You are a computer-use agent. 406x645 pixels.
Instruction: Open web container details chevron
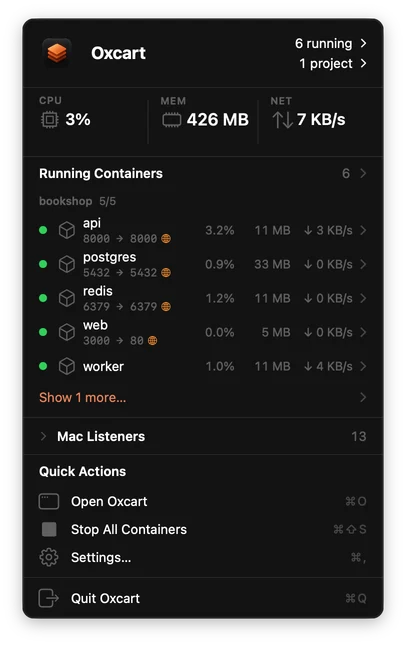tap(363, 332)
